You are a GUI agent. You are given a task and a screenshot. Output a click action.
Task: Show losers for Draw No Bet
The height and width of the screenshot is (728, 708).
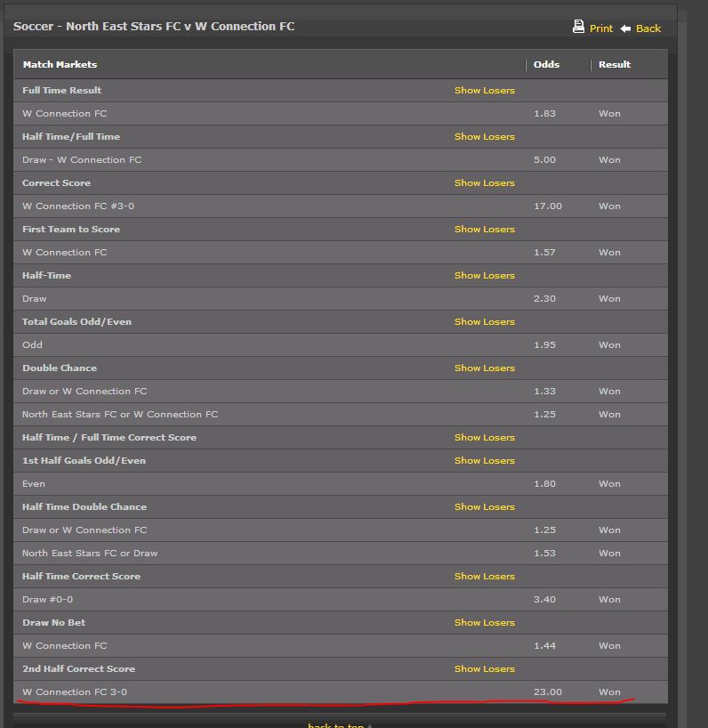coord(485,623)
